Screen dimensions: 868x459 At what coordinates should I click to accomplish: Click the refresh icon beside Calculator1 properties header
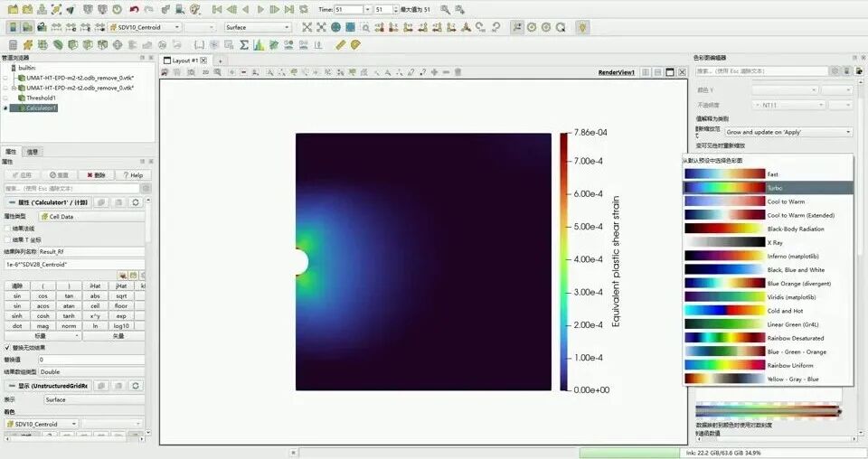click(135, 202)
